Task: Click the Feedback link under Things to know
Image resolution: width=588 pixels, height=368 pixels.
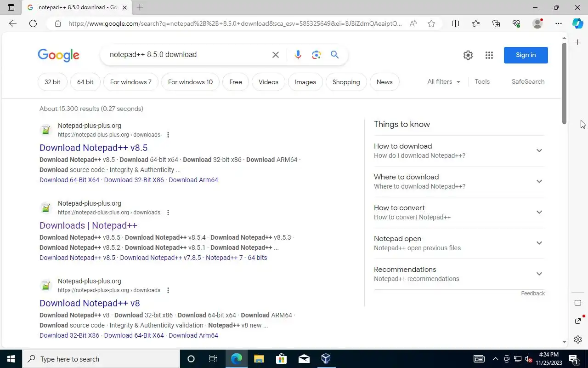Action: pyautogui.click(x=533, y=293)
